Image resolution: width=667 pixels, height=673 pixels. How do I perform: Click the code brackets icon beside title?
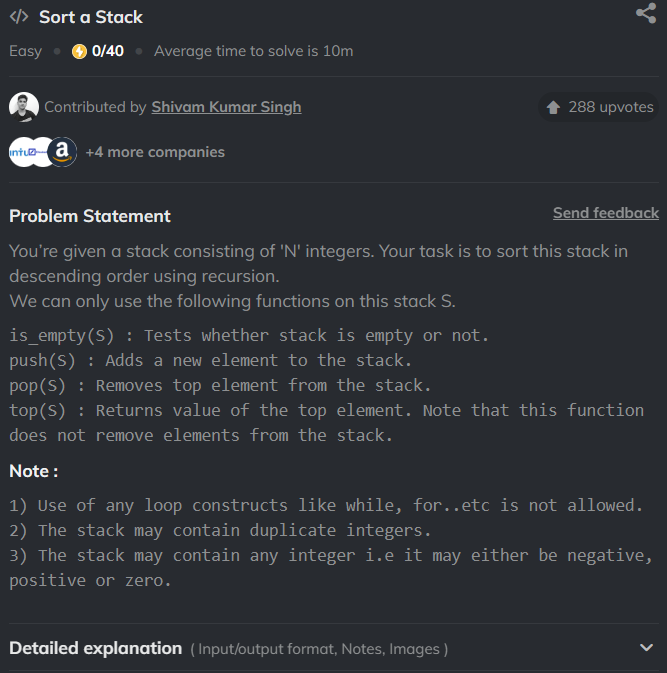pos(19,17)
